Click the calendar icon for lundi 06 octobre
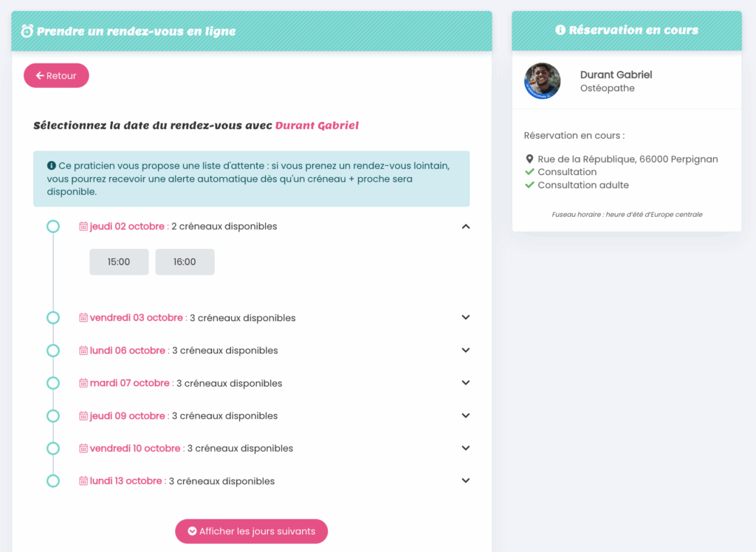756x552 pixels. point(83,351)
